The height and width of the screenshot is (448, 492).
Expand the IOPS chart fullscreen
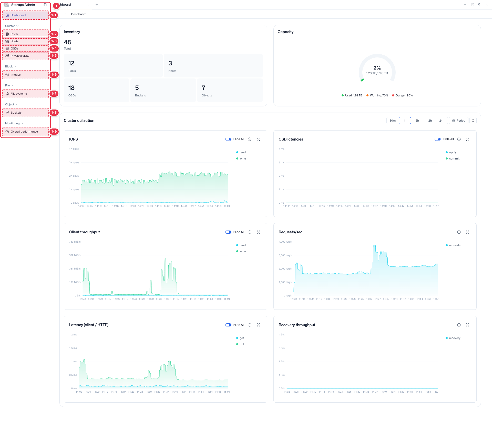[x=258, y=139]
